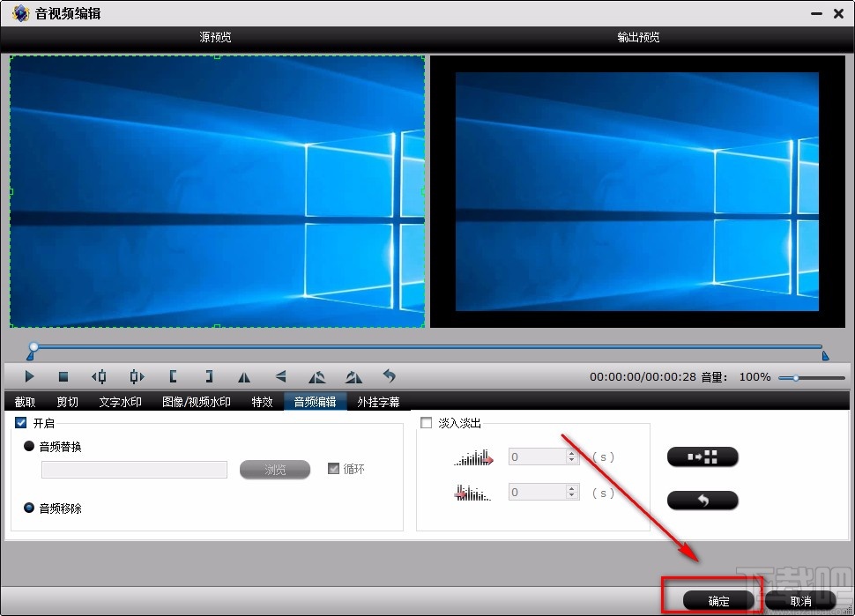The width and height of the screenshot is (855, 616).
Task: Click the reset undo arrow icon
Action: [391, 376]
